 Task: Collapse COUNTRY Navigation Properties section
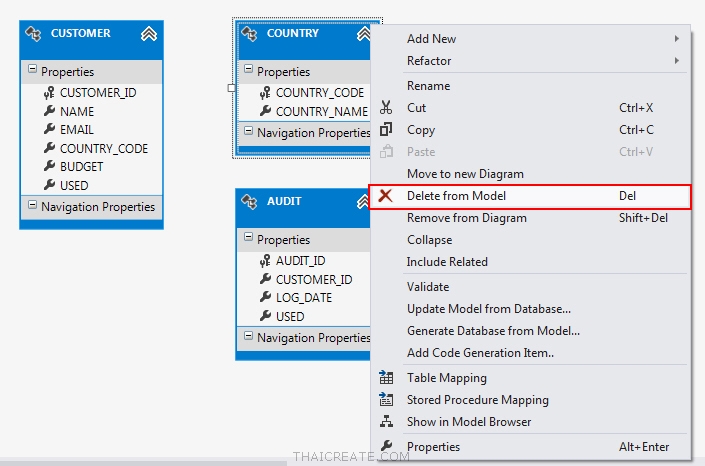pyautogui.click(x=248, y=131)
